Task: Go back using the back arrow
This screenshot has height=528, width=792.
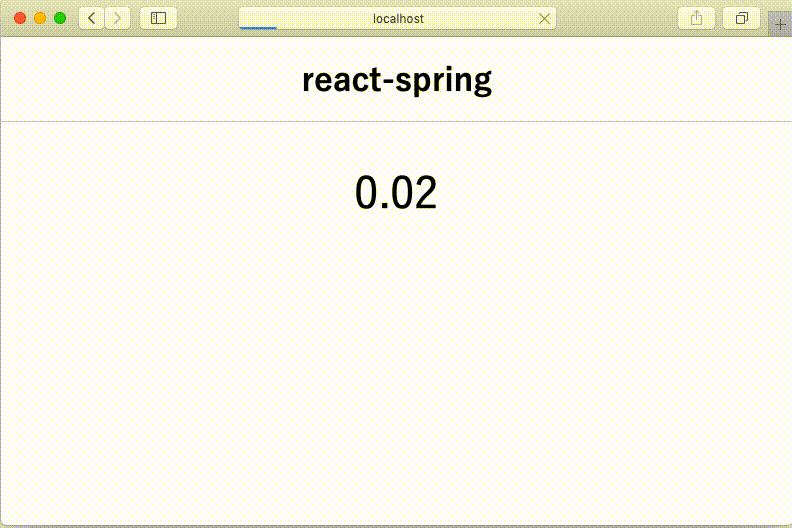Action: [91, 18]
